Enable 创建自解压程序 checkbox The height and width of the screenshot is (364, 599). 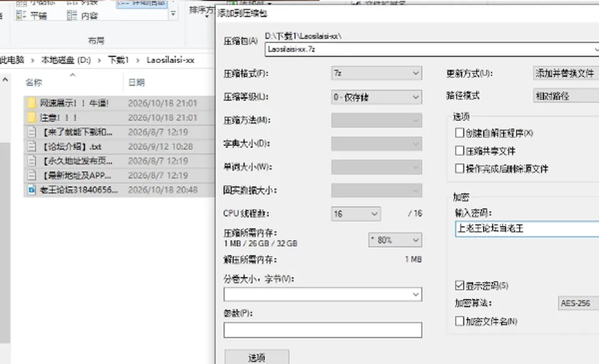[460, 133]
